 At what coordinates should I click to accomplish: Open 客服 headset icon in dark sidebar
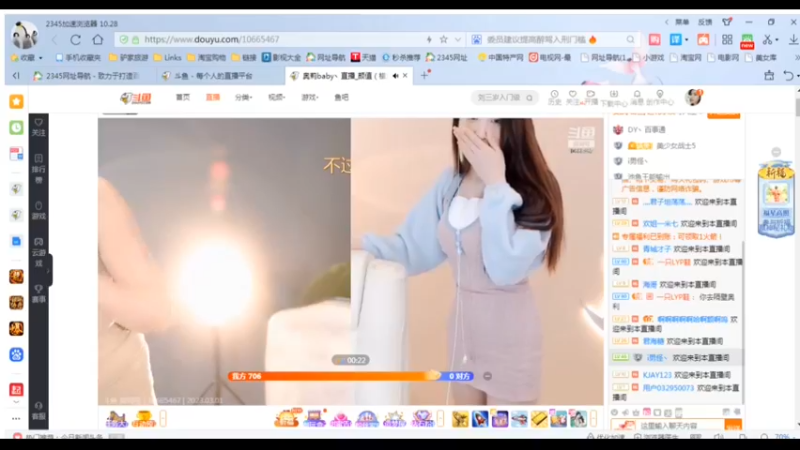tap(39, 411)
